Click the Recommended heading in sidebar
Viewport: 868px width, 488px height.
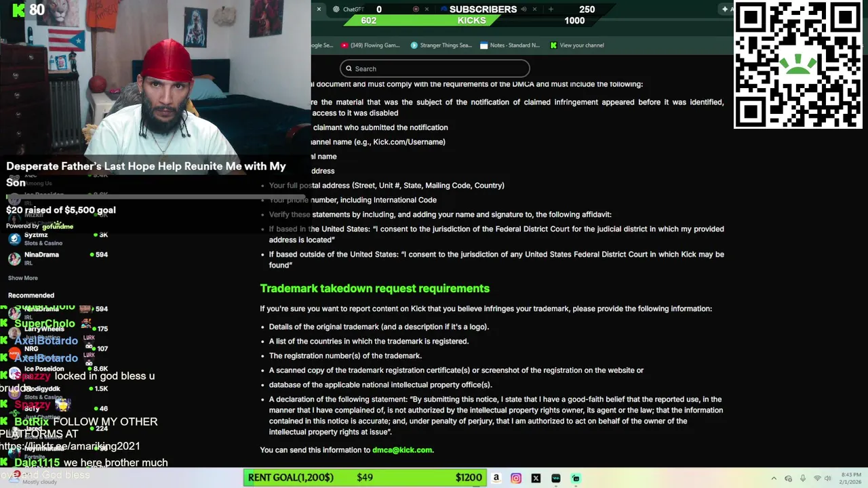pyautogui.click(x=31, y=296)
